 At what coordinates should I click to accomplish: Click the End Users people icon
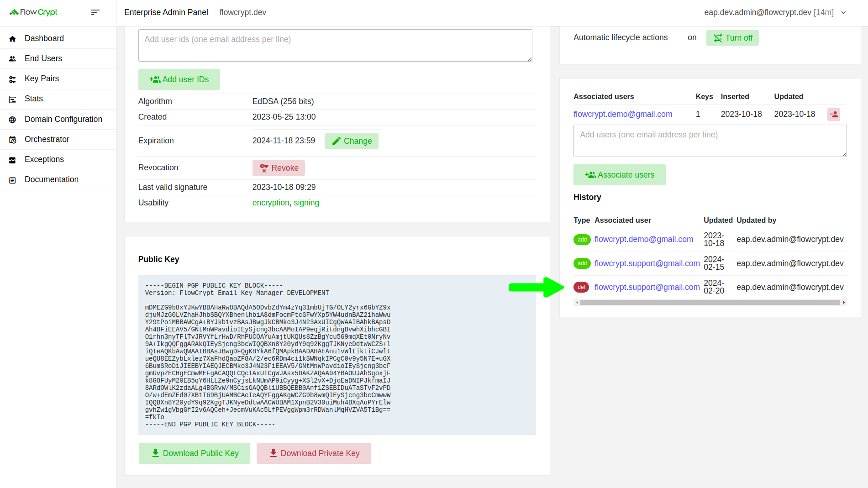pyautogui.click(x=12, y=59)
